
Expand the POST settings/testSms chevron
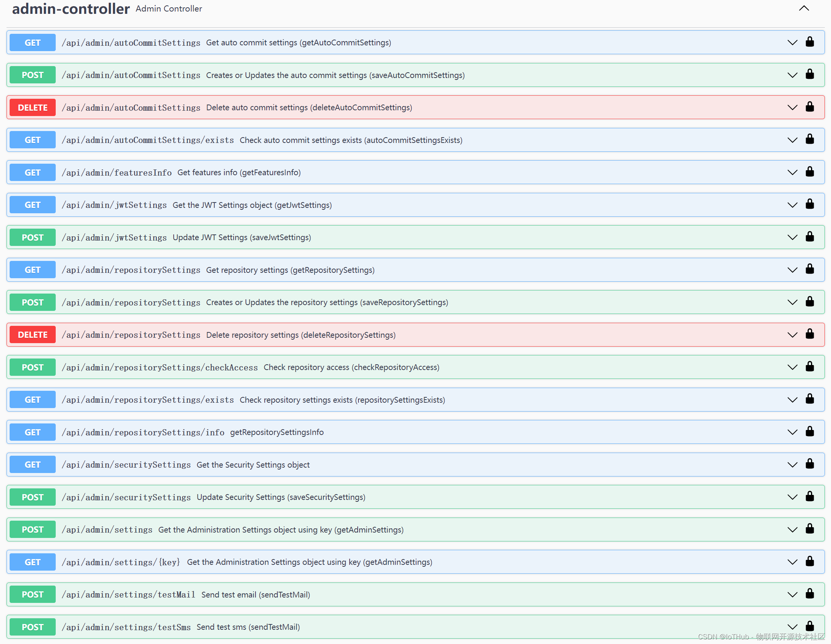click(x=792, y=627)
